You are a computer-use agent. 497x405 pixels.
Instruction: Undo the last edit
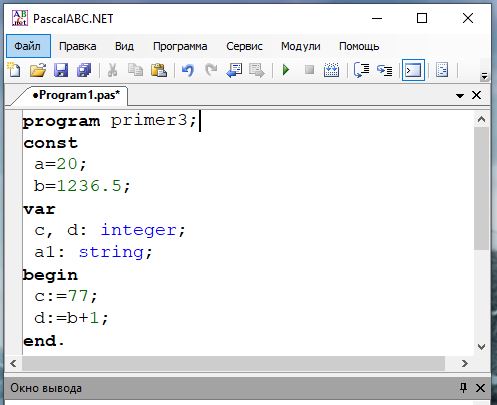188,70
